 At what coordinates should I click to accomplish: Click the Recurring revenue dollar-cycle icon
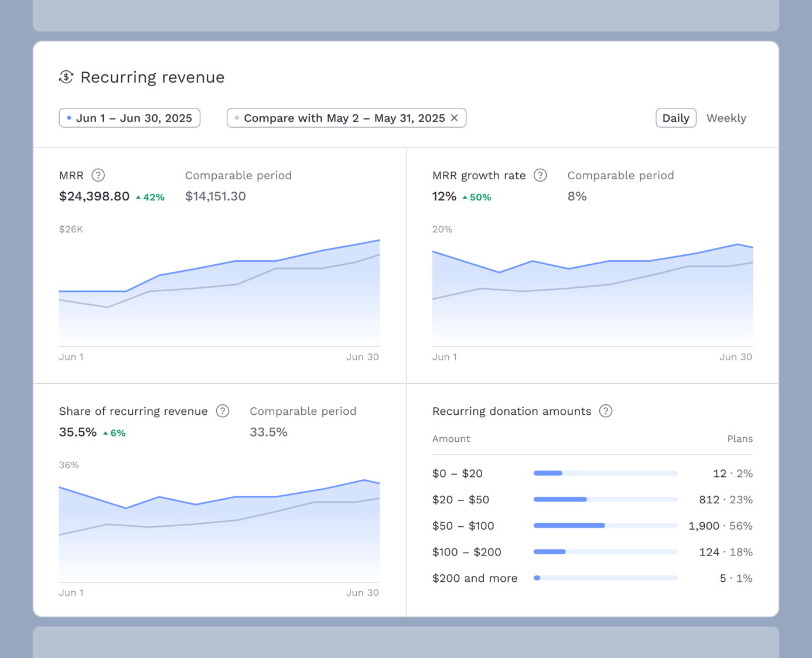(66, 77)
